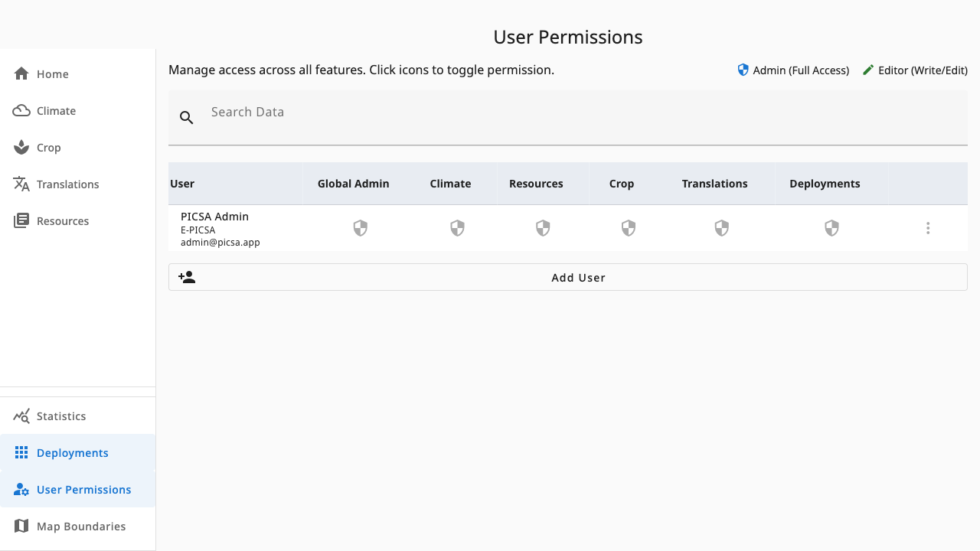Viewport: 980px width, 551px height.
Task: Click the User Permissions gear-person icon
Action: [21, 489]
